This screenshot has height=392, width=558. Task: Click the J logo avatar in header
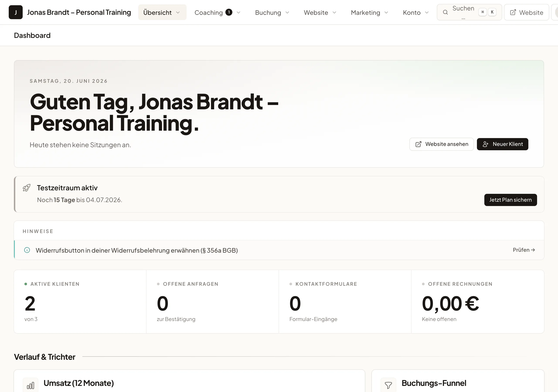15,12
